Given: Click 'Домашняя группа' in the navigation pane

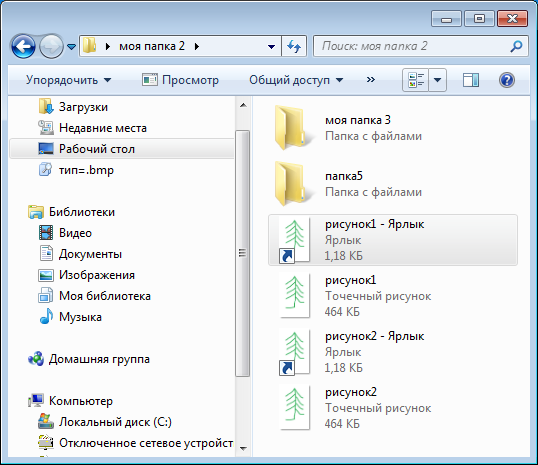Looking at the screenshot, I should pos(99,359).
